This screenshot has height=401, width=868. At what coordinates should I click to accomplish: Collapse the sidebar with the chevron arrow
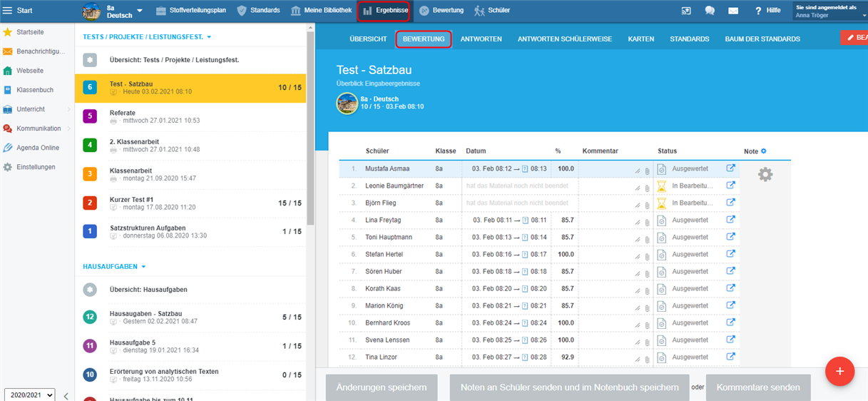(x=66, y=395)
